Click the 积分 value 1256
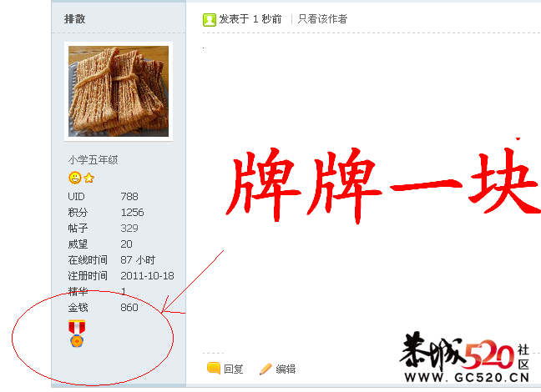Image resolution: width=541 pixels, height=392 pixels. pyautogui.click(x=132, y=213)
